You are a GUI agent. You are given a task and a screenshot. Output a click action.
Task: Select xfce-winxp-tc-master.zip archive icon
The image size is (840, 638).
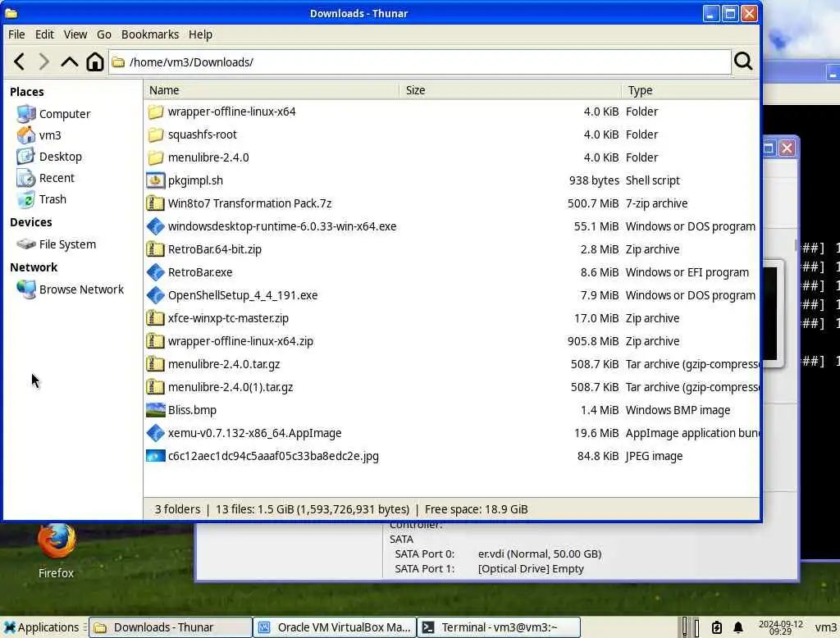155,318
